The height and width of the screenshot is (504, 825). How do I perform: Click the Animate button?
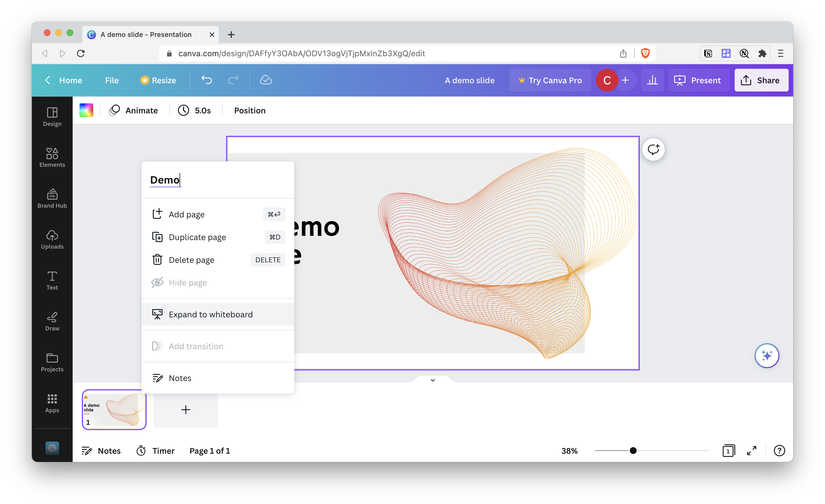click(x=134, y=110)
